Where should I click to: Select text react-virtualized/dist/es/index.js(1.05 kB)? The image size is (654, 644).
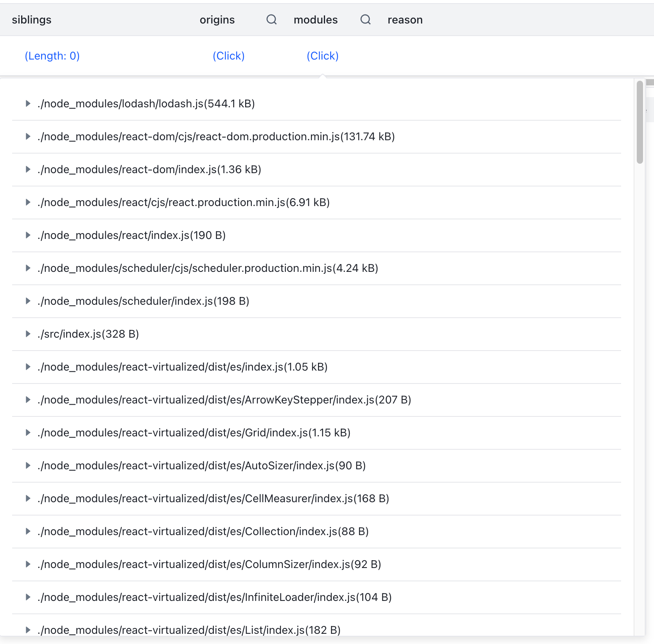225,367
